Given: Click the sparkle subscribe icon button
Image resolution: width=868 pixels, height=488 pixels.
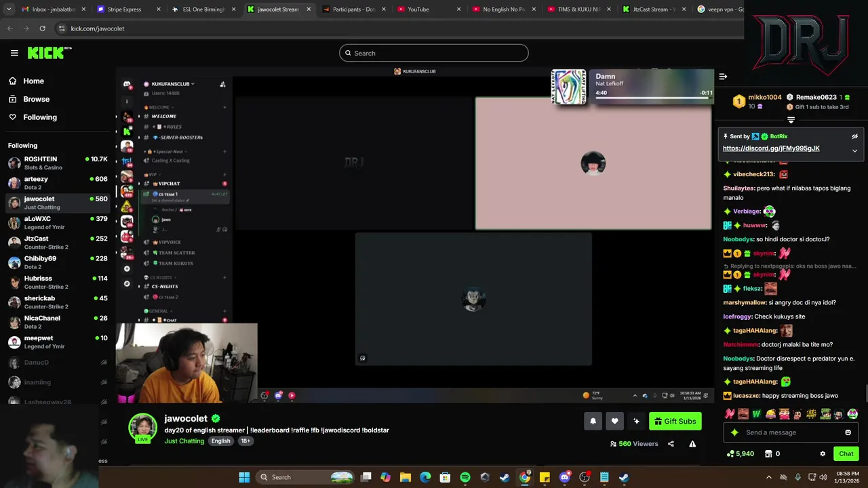Looking at the screenshot, I should coord(636,422).
